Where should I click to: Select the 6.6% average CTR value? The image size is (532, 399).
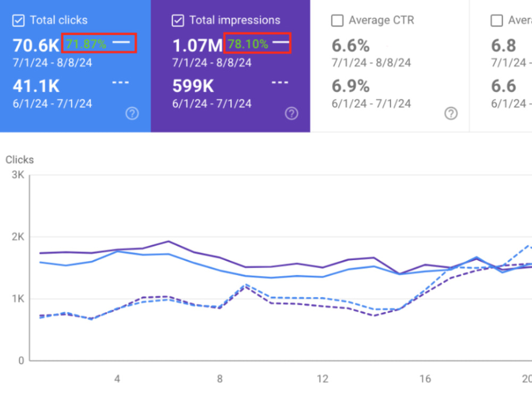[351, 45]
